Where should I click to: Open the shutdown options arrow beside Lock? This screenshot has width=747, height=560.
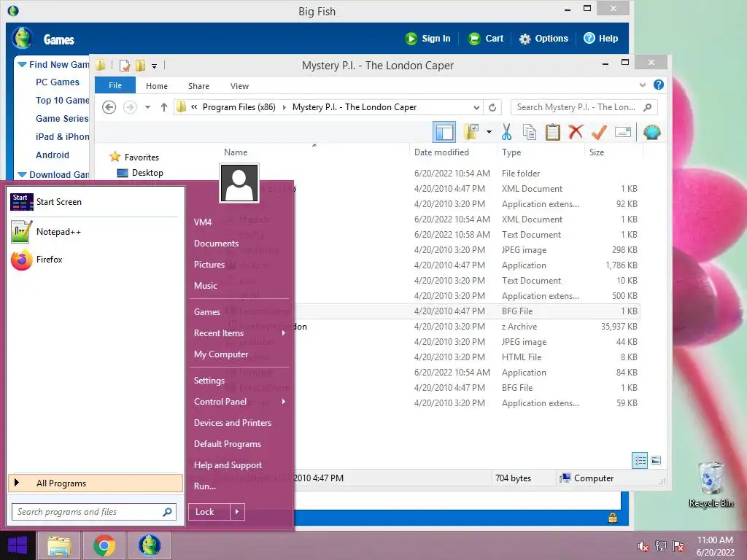click(237, 512)
